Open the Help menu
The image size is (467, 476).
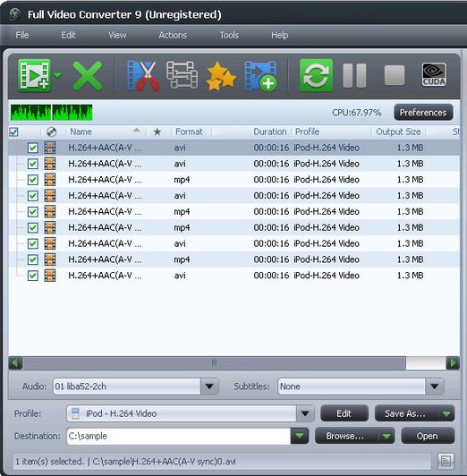pyautogui.click(x=279, y=35)
